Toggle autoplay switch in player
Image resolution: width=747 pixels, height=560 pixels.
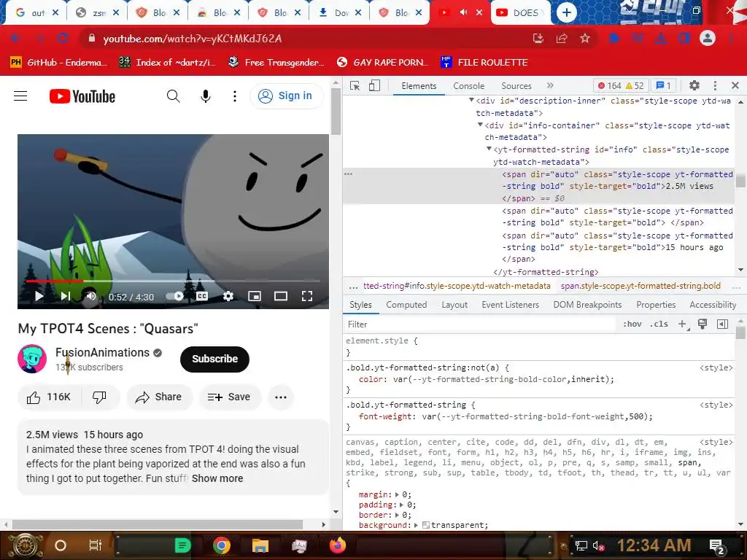coord(175,296)
